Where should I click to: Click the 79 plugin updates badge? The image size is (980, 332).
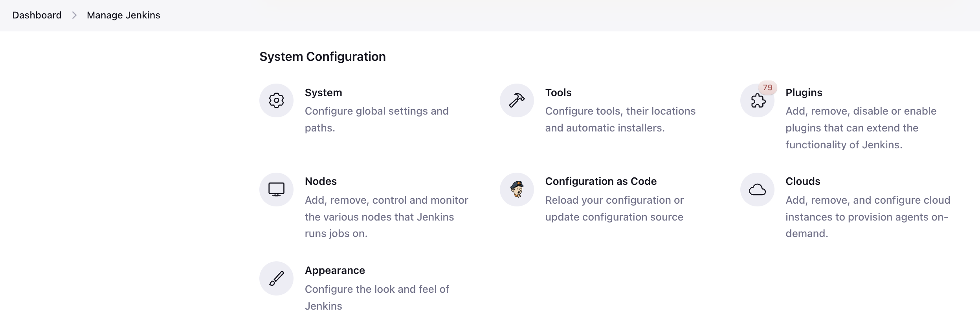(x=767, y=88)
